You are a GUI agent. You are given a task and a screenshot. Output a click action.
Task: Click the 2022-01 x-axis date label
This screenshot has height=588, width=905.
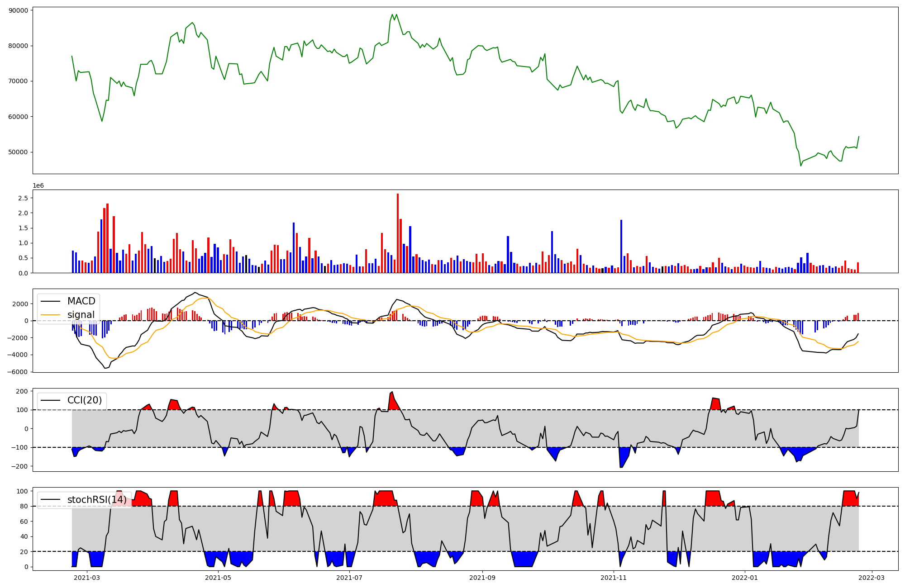745,578
